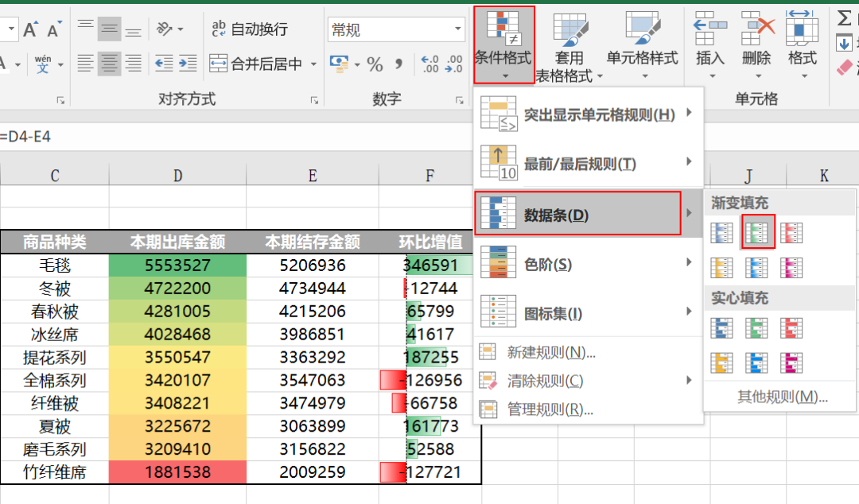Click the increase indent icon

pyautogui.click(x=188, y=64)
